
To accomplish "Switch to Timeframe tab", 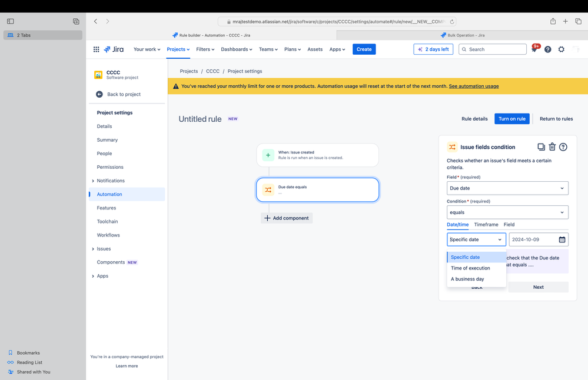I will click(486, 225).
